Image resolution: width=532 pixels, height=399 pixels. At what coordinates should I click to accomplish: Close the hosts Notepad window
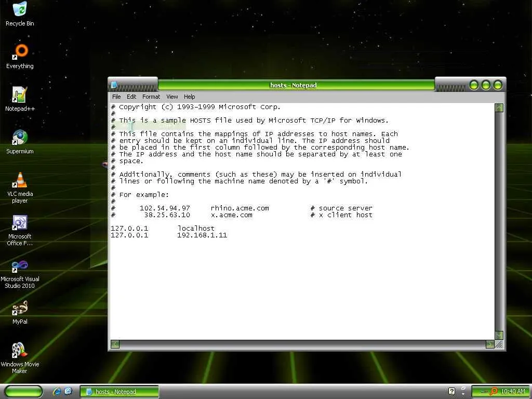(x=497, y=85)
